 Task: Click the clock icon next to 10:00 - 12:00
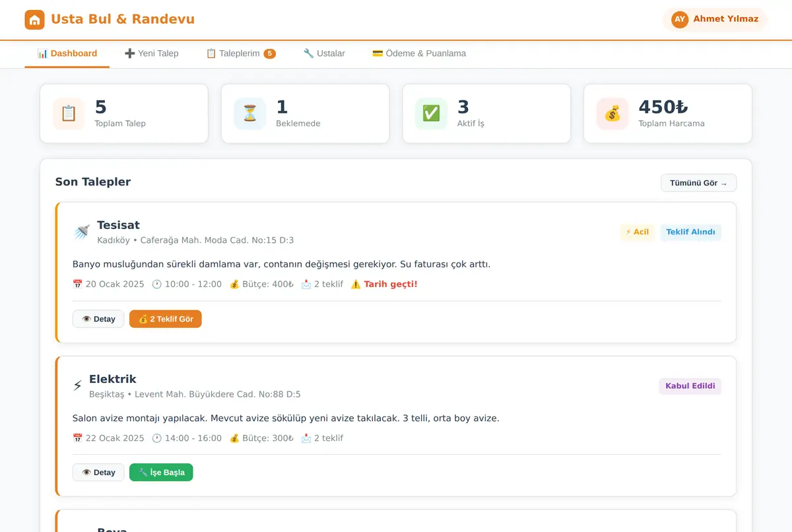(x=156, y=284)
